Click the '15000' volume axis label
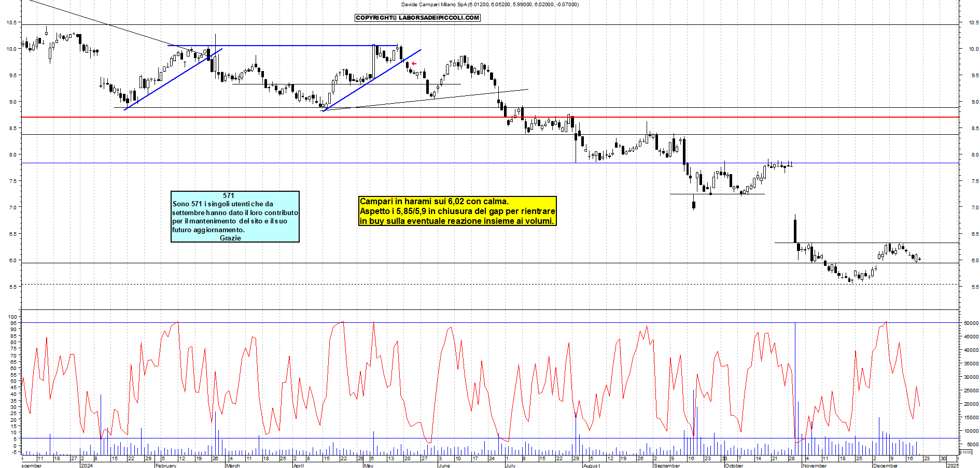980x468 pixels. 971,418
